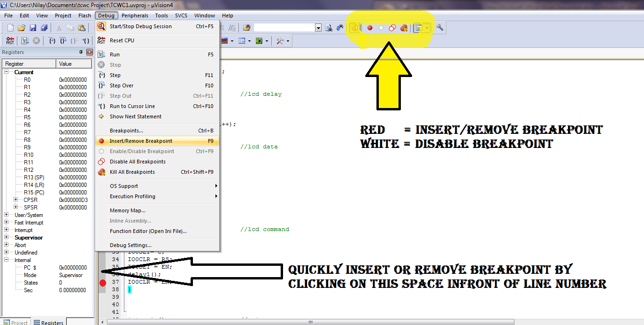Reset the CPU using the RST toolbar icon
644x325 pixels.
click(x=10, y=40)
